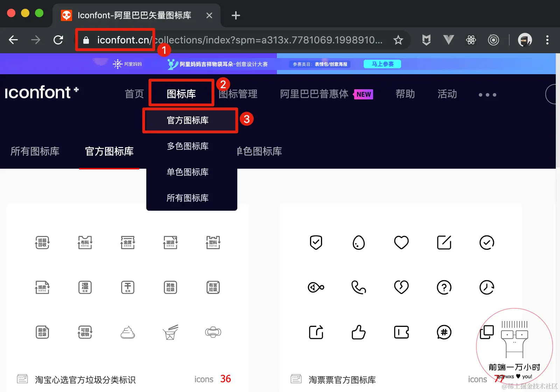The width and height of the screenshot is (560, 392).
Task: Open the Vue devtools extension icon
Action: tap(448, 40)
